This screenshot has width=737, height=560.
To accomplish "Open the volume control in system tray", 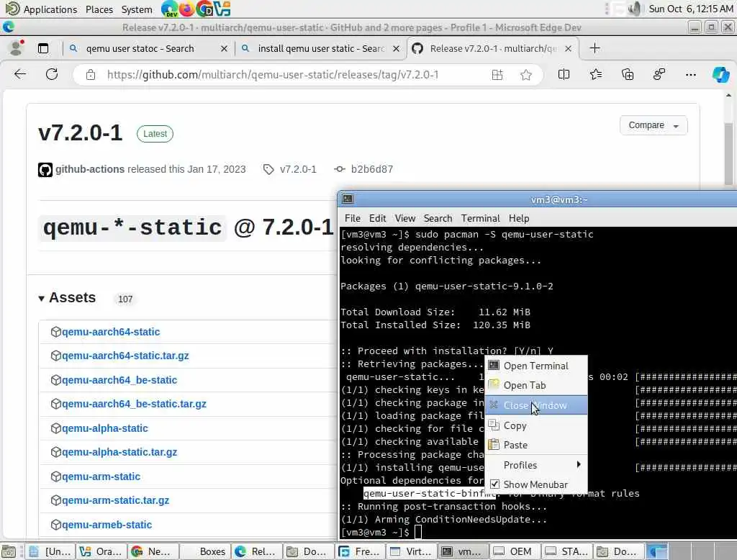I will tap(635, 9).
